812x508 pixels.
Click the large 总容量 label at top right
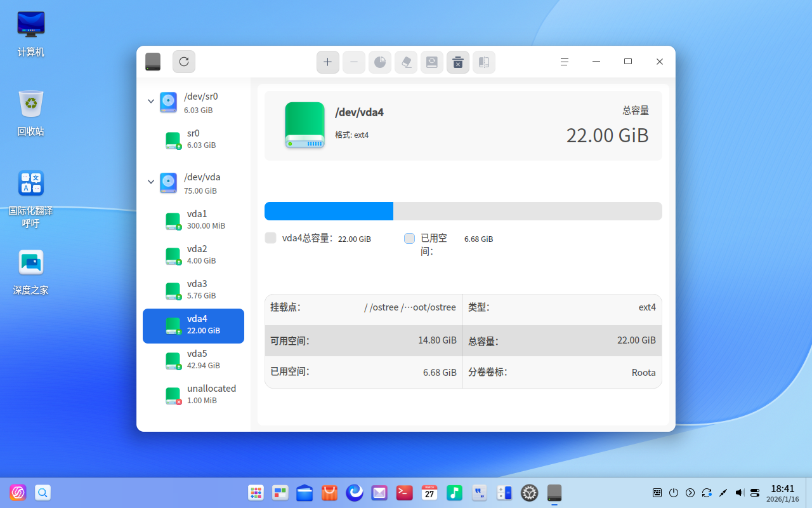636,110
